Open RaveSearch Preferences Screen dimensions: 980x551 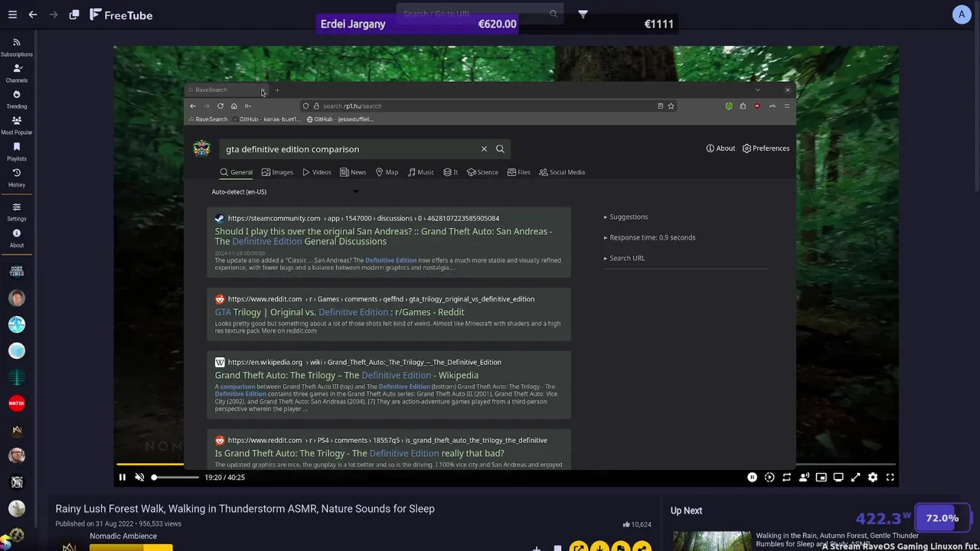point(766,148)
